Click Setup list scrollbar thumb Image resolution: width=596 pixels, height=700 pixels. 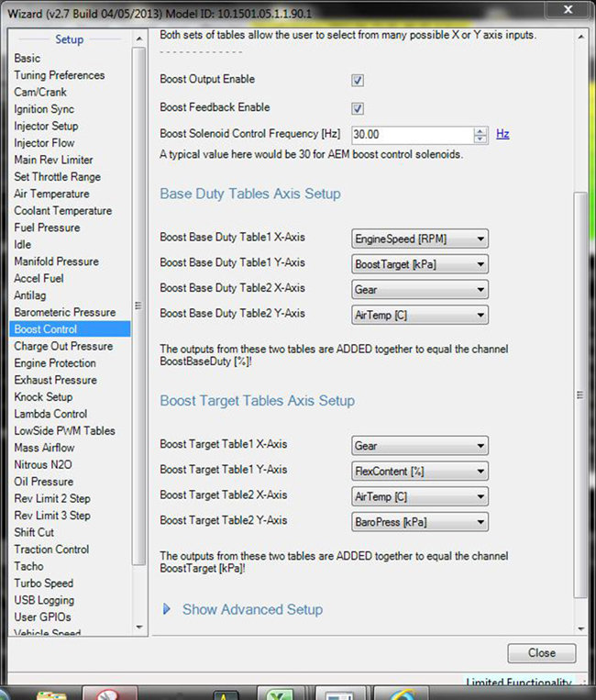[138, 306]
